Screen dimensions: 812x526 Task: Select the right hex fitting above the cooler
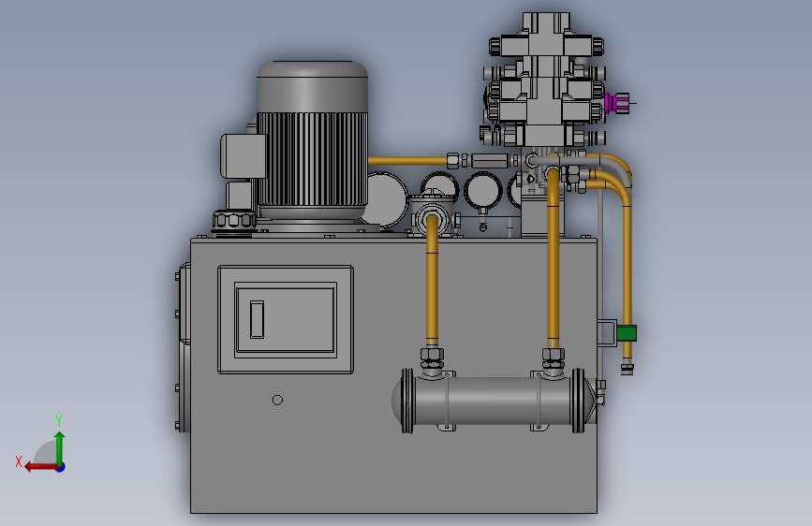click(554, 358)
